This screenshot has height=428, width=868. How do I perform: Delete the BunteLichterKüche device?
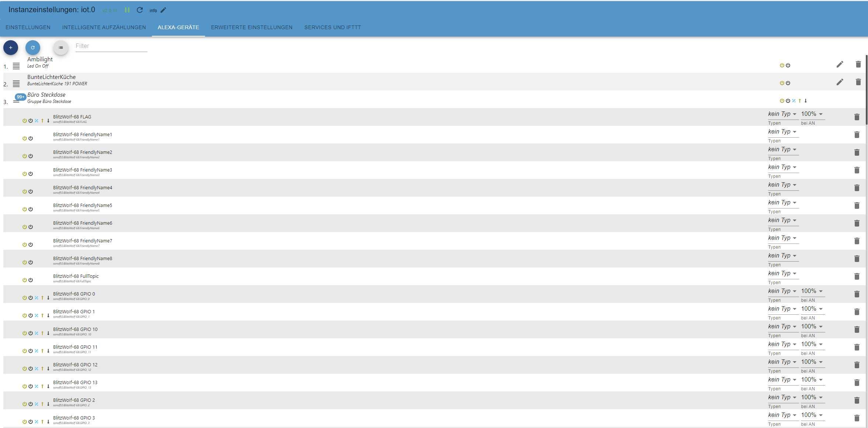click(x=858, y=82)
